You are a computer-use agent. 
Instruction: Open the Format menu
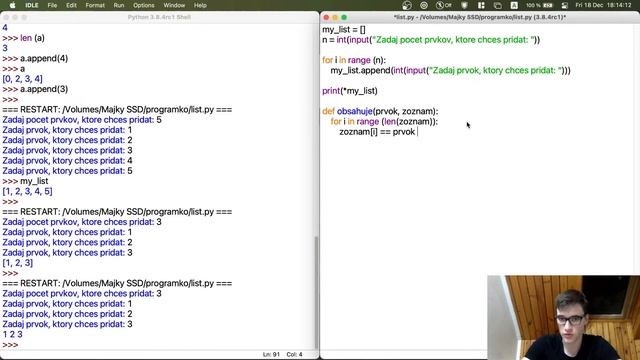click(95, 5)
